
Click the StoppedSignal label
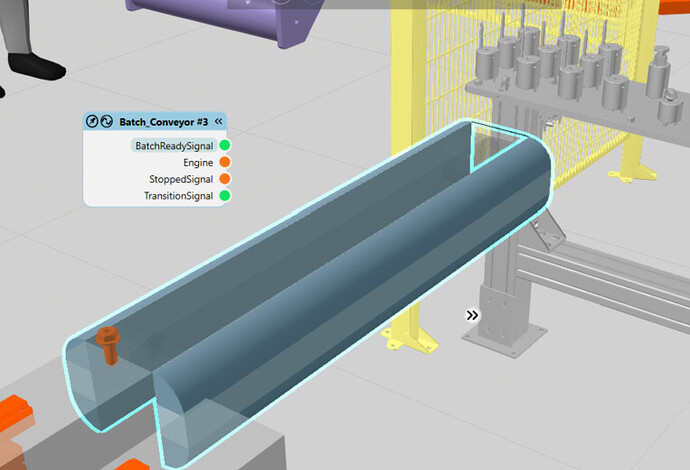point(181,180)
